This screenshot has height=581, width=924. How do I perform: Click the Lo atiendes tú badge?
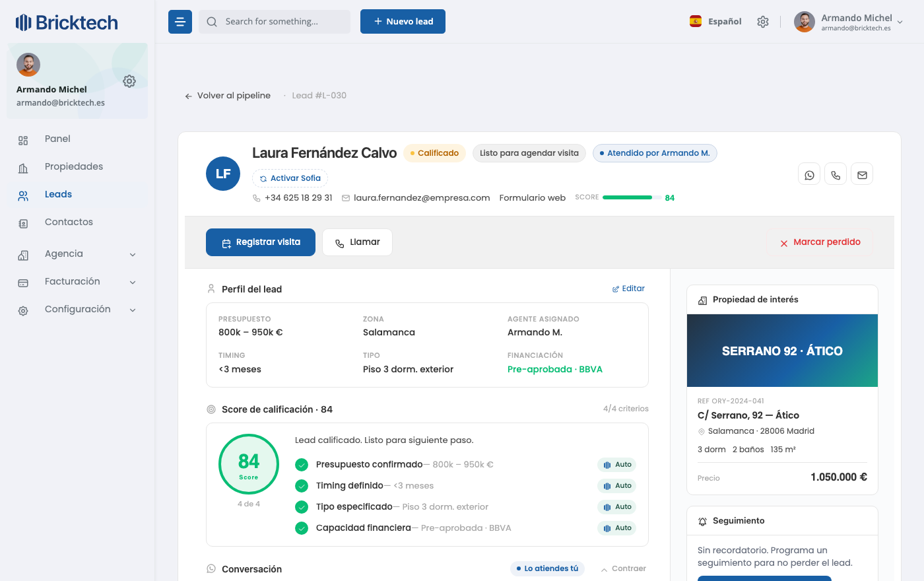coord(547,568)
